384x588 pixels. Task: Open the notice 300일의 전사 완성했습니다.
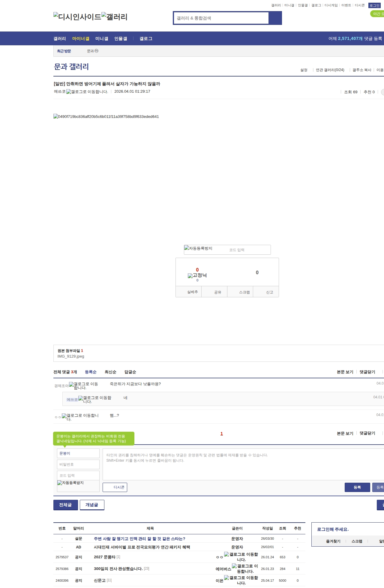click(118, 569)
